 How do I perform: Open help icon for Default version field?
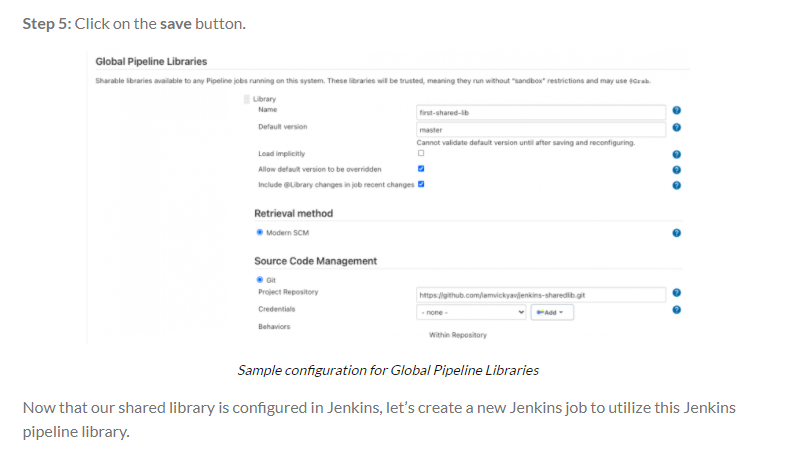[676, 127]
